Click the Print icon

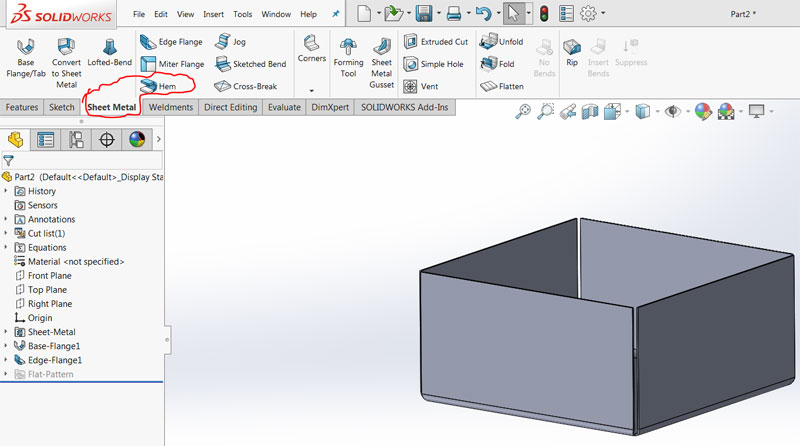[x=454, y=13]
